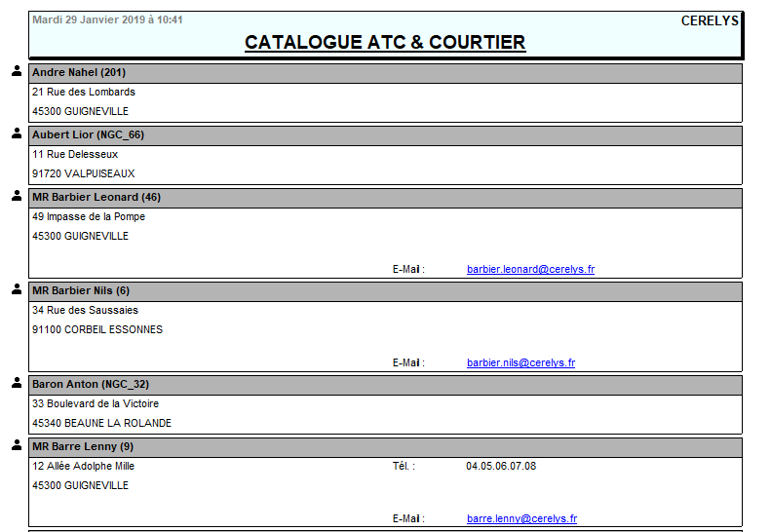Select the Aubert Lior (NGC_66) header
This screenshot has height=532, width=771.
click(385, 135)
